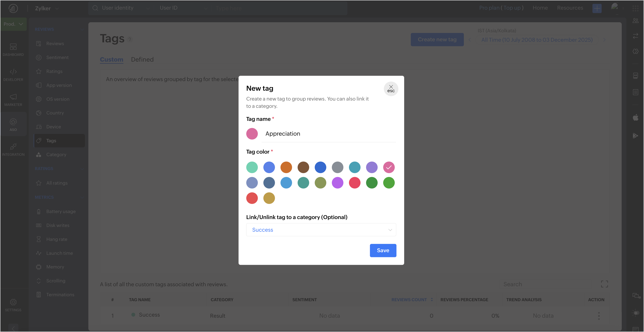The width and height of the screenshot is (644, 332).
Task: Click the Apple platform icon
Action: coord(635,117)
